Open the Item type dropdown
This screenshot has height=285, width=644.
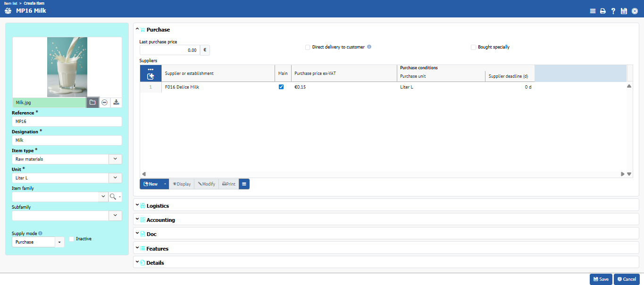tap(115, 159)
